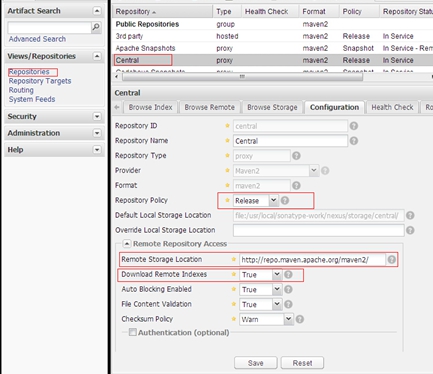433x374 pixels.
Task: Click the Save button
Action: pyautogui.click(x=256, y=363)
